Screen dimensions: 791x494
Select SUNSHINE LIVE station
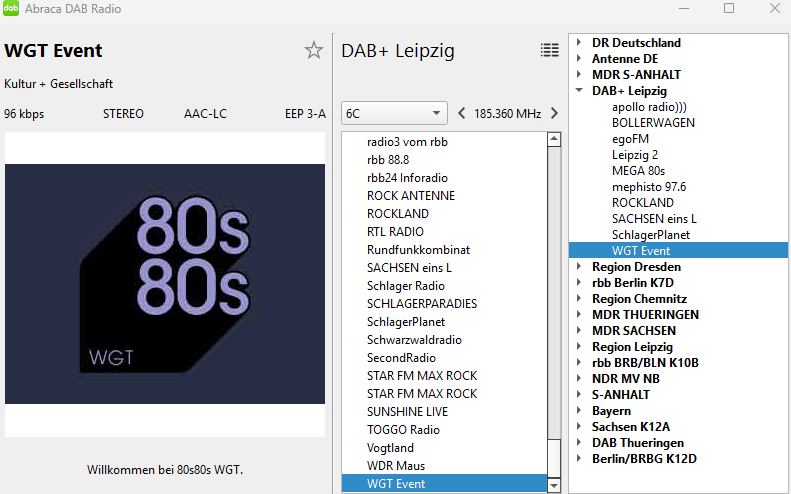pos(407,412)
